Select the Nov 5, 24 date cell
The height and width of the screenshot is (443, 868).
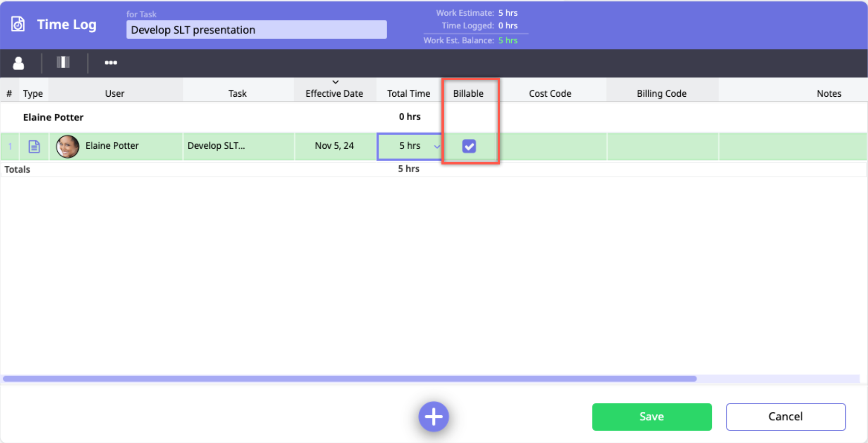(x=334, y=146)
